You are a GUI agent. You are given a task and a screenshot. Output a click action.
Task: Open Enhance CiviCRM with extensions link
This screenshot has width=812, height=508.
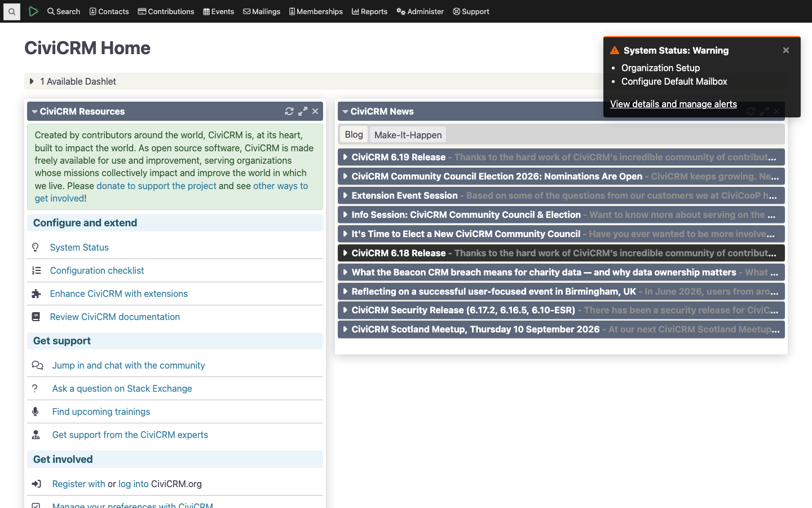pos(119,294)
